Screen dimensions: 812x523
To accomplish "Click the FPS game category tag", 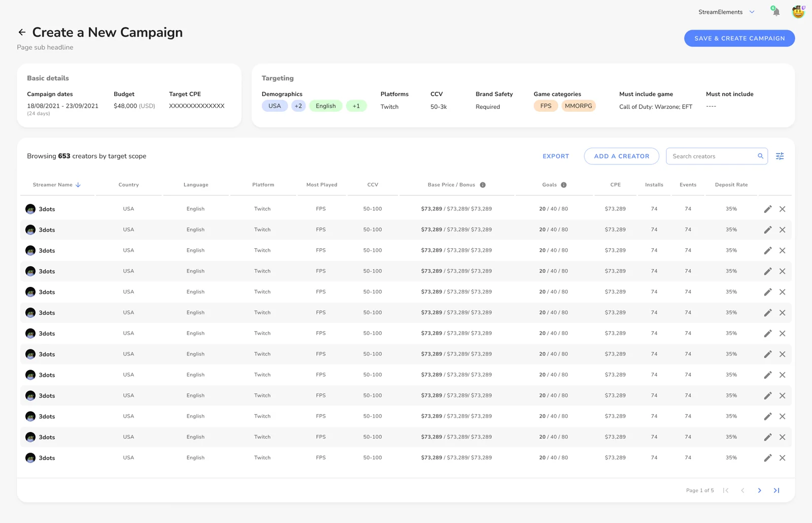I will [546, 106].
